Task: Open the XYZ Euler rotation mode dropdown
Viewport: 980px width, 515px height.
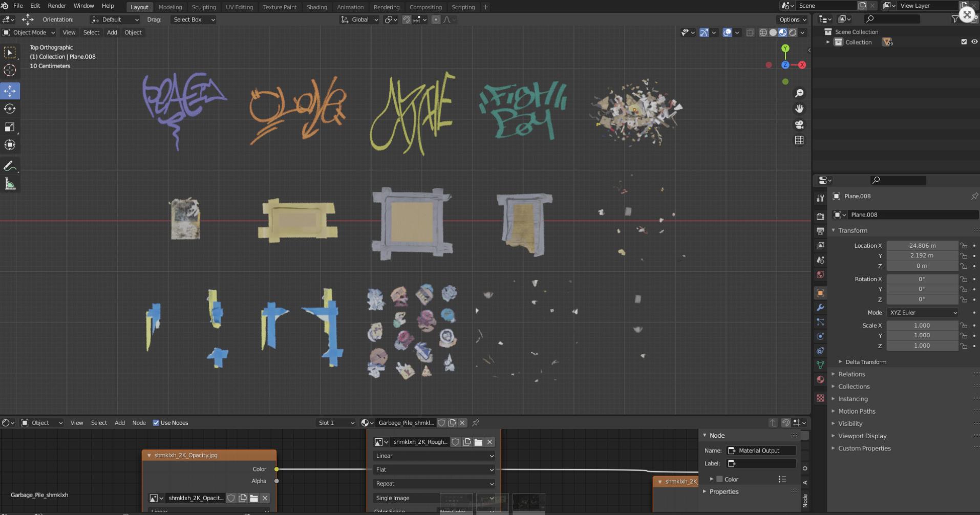Action: [923, 312]
